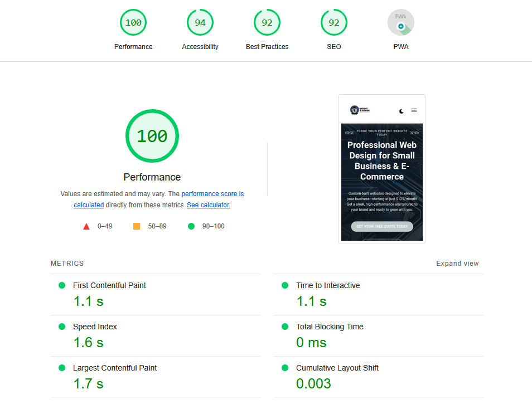
Task: Click the See calculator link
Action: tap(208, 205)
